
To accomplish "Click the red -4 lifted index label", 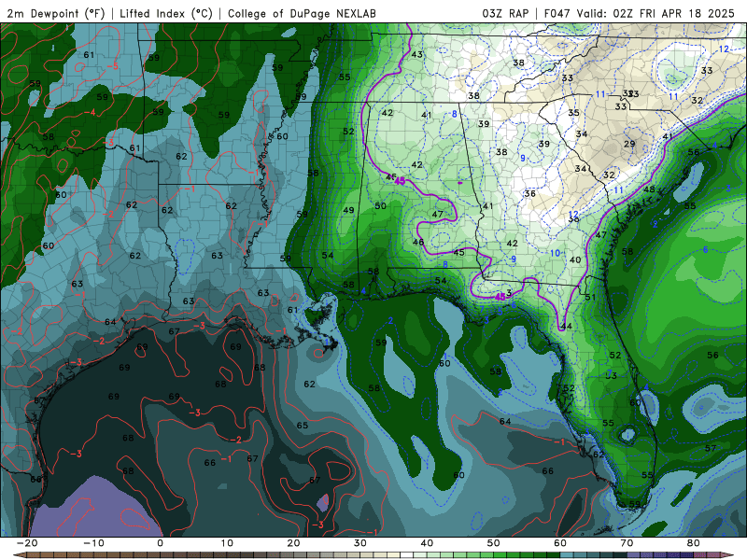I will (x=90, y=112).
